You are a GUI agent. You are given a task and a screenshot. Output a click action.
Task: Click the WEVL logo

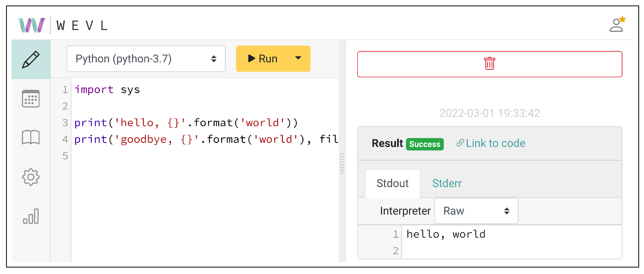pyautogui.click(x=32, y=25)
